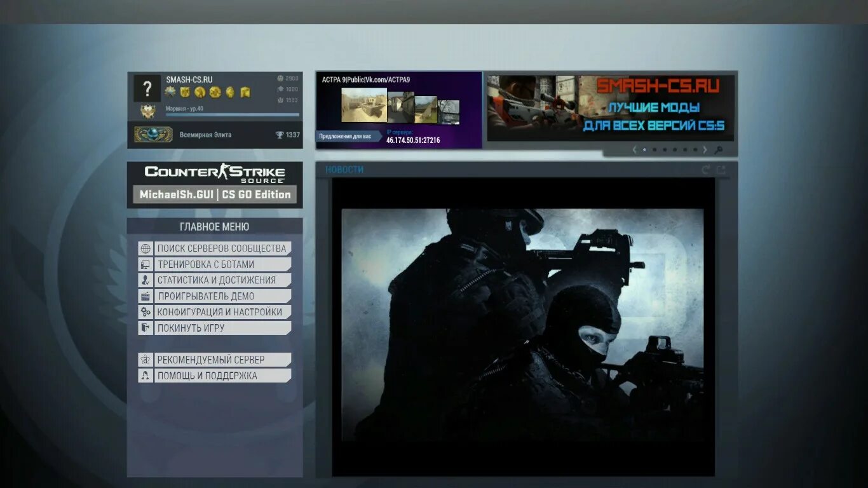Refresh the Новости news panel

(x=705, y=170)
